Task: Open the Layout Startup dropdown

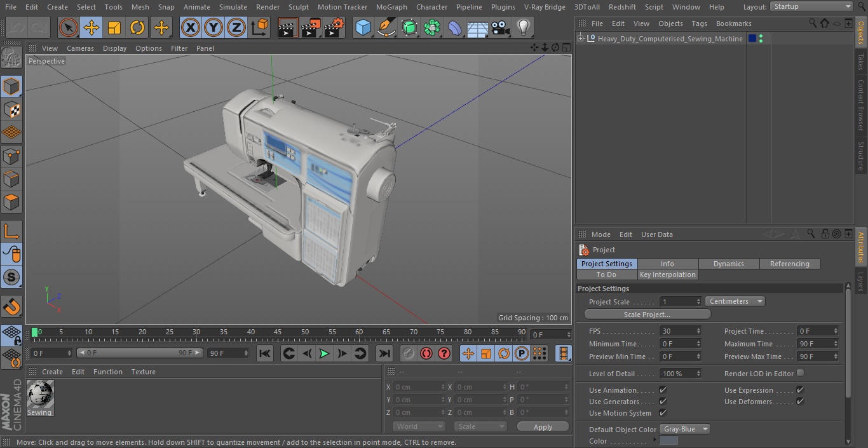Action: pyautogui.click(x=811, y=6)
